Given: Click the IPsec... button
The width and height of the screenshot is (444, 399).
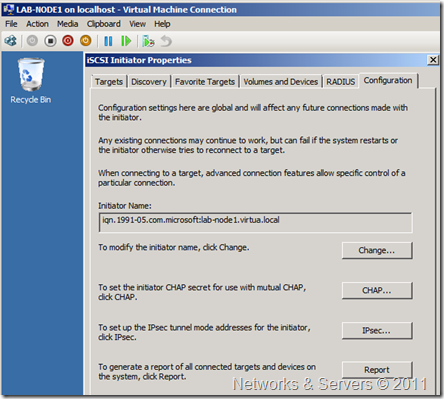Looking at the screenshot, I should [x=377, y=330].
